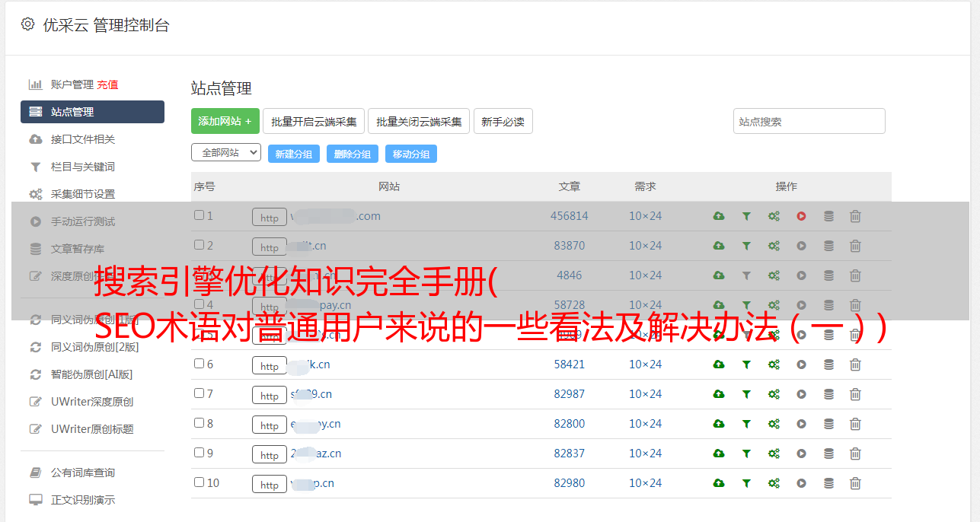The width and height of the screenshot is (980, 522).
Task: Tick the checkbox for site 1
Action: tap(199, 215)
